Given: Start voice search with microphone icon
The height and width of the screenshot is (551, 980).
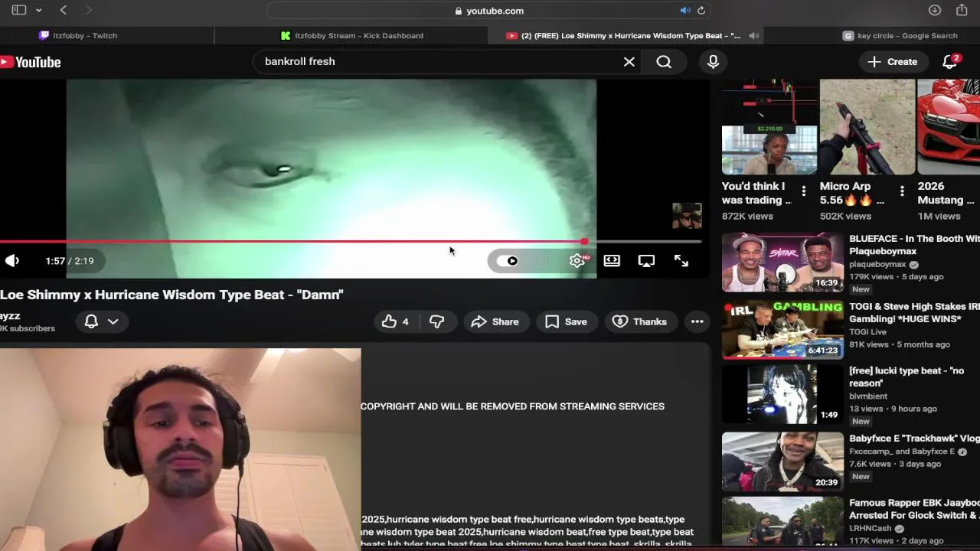Looking at the screenshot, I should (713, 62).
